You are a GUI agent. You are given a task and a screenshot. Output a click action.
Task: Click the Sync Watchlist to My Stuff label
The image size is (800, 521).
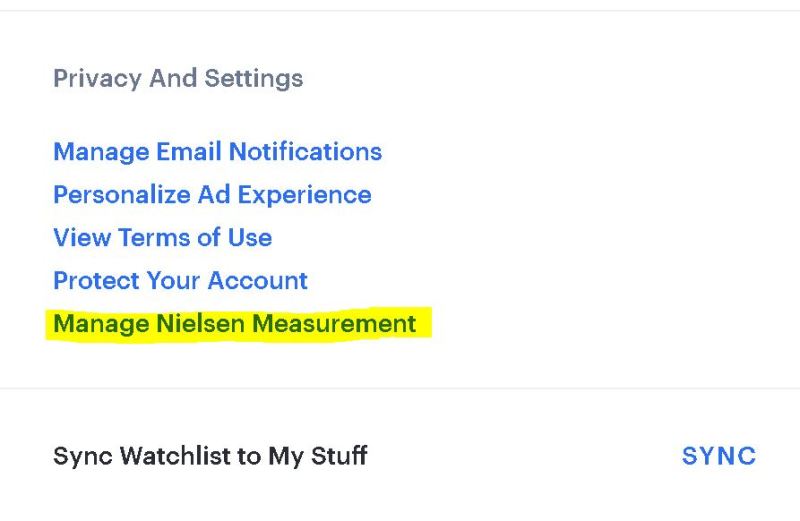[210, 457]
